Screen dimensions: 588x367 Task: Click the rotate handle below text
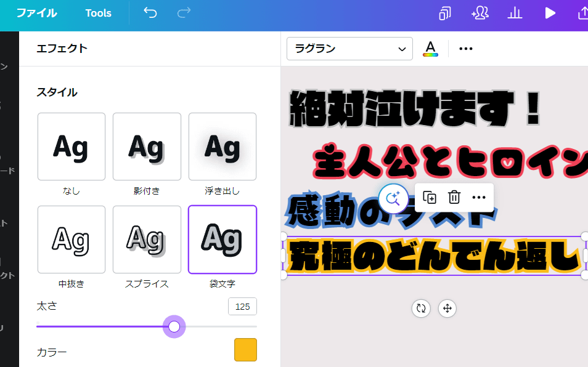(421, 309)
